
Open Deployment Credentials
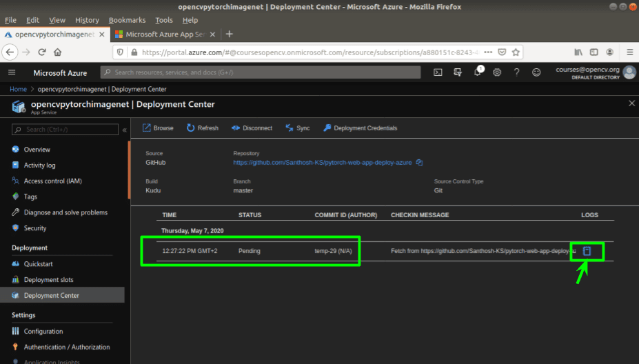tap(361, 128)
